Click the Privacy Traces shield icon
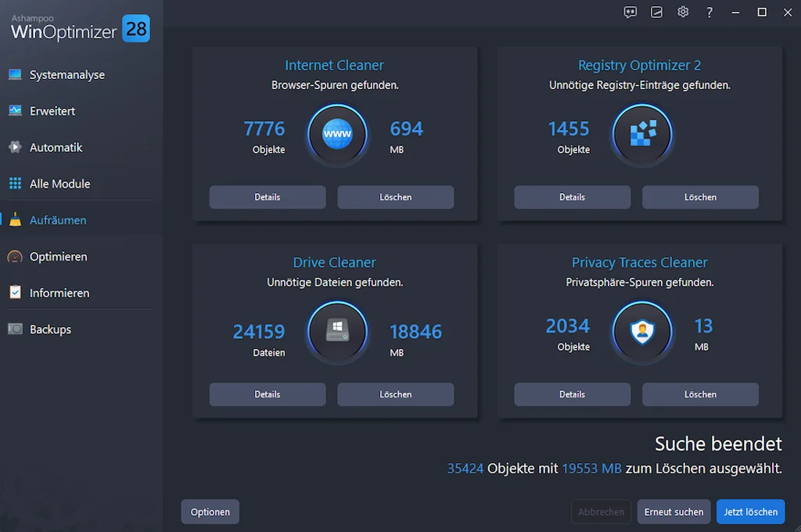Viewport: 801px width, 532px height. click(x=642, y=332)
